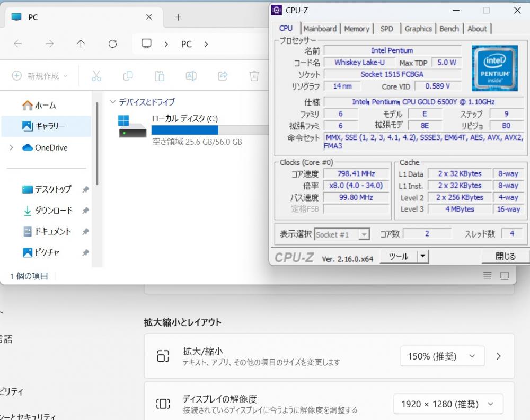Collapse the デバイスとドライブ group

pyautogui.click(x=112, y=102)
